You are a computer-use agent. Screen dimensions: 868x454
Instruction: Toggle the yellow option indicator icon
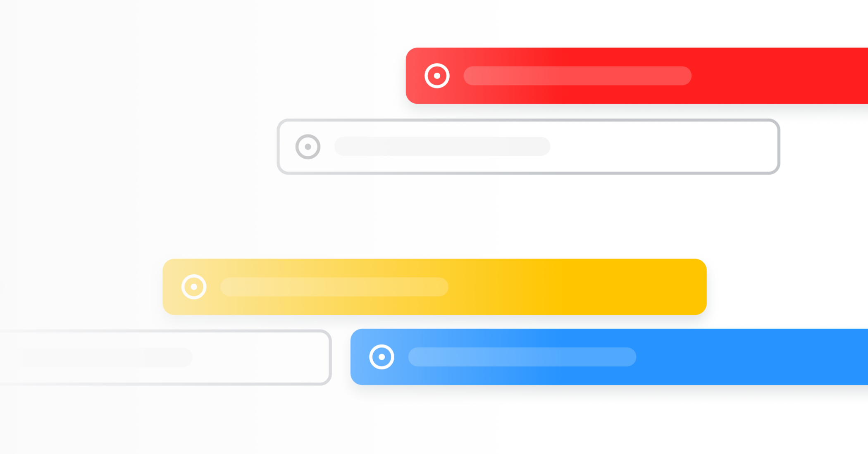pos(193,287)
